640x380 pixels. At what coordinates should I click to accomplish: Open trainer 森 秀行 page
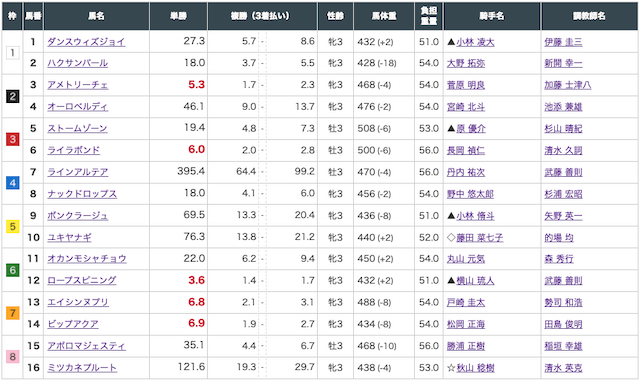(x=559, y=259)
